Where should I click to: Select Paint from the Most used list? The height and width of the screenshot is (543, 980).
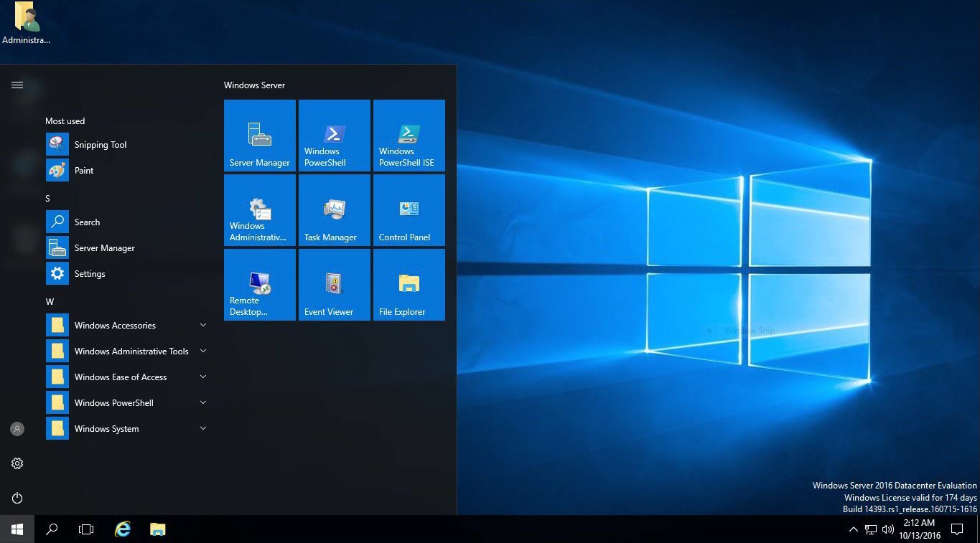(x=84, y=171)
